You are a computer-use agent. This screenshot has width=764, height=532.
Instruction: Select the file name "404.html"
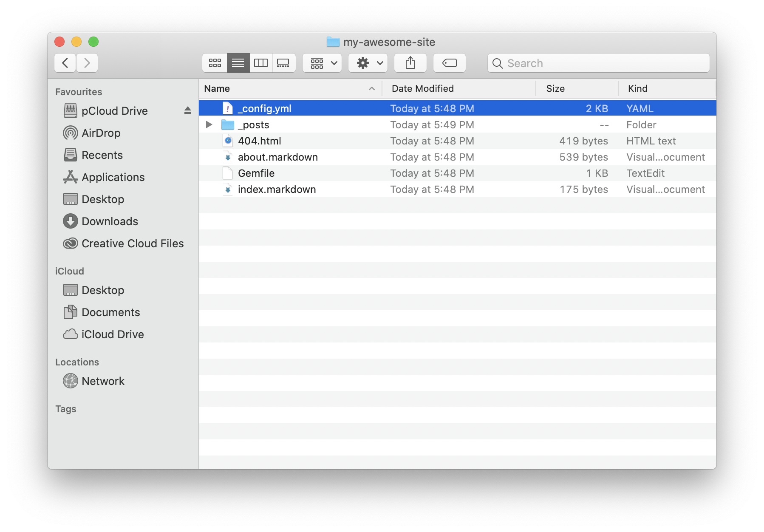click(260, 141)
